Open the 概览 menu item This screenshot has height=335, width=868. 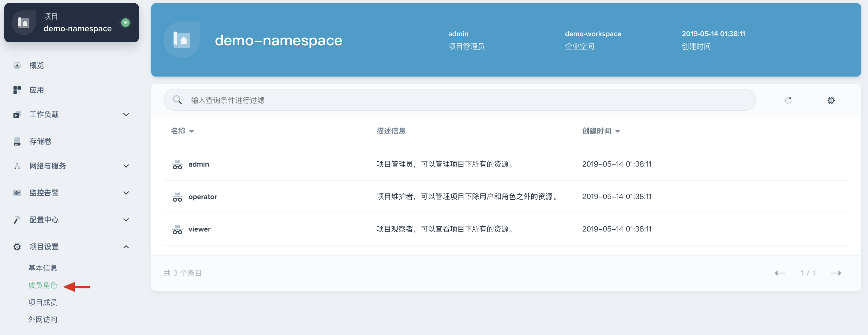tap(36, 66)
